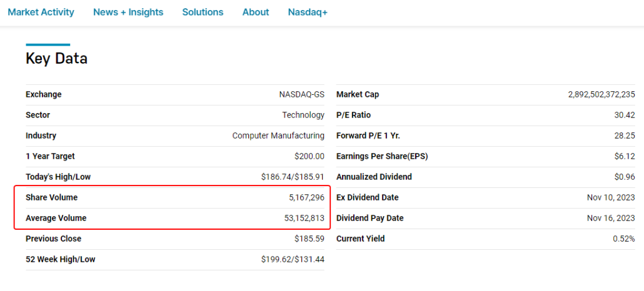Click the Key Data heading
644x291 pixels.
56,59
